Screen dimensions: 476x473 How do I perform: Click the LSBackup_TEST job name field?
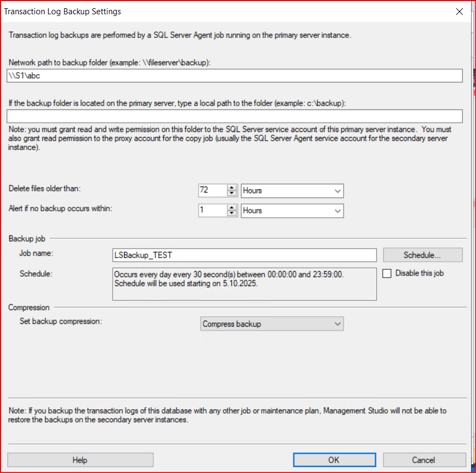point(244,255)
